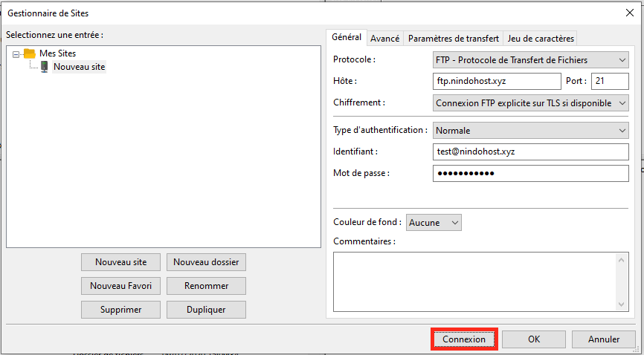The image size is (644, 355).
Task: Click the Connexion button
Action: [x=464, y=339]
